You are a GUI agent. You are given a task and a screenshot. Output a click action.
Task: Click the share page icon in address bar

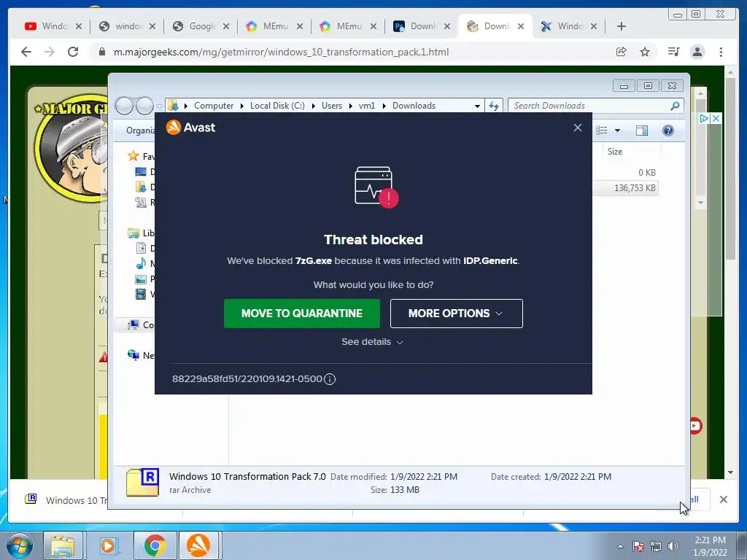coord(622,52)
